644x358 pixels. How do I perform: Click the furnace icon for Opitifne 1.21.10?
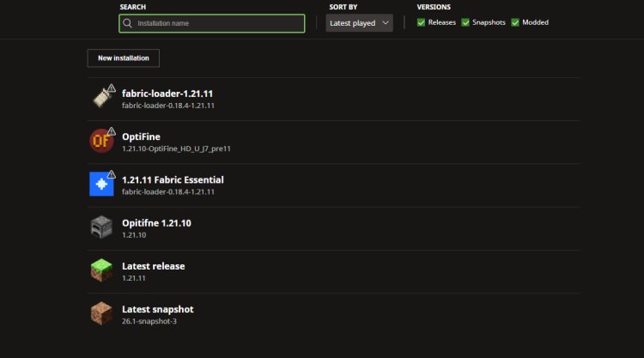click(100, 228)
